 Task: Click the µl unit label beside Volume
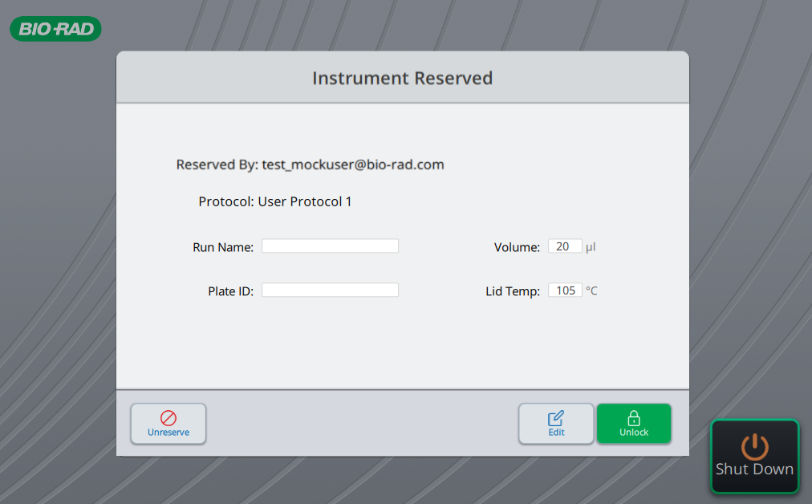click(x=591, y=247)
